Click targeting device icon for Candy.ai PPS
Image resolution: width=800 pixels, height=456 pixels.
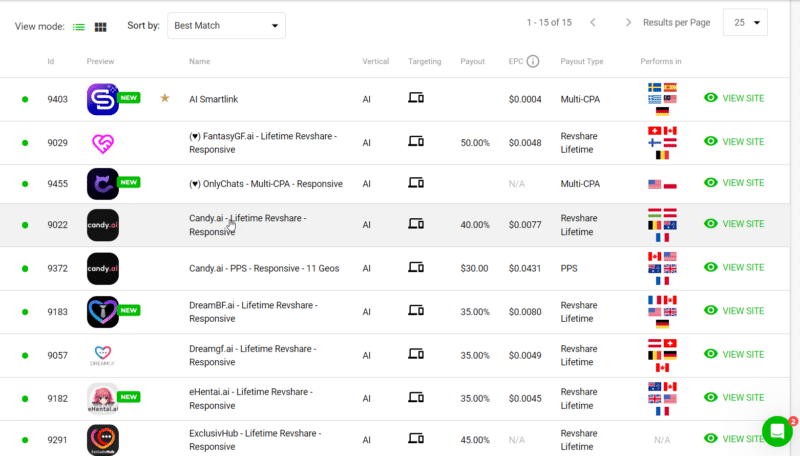pos(416,268)
